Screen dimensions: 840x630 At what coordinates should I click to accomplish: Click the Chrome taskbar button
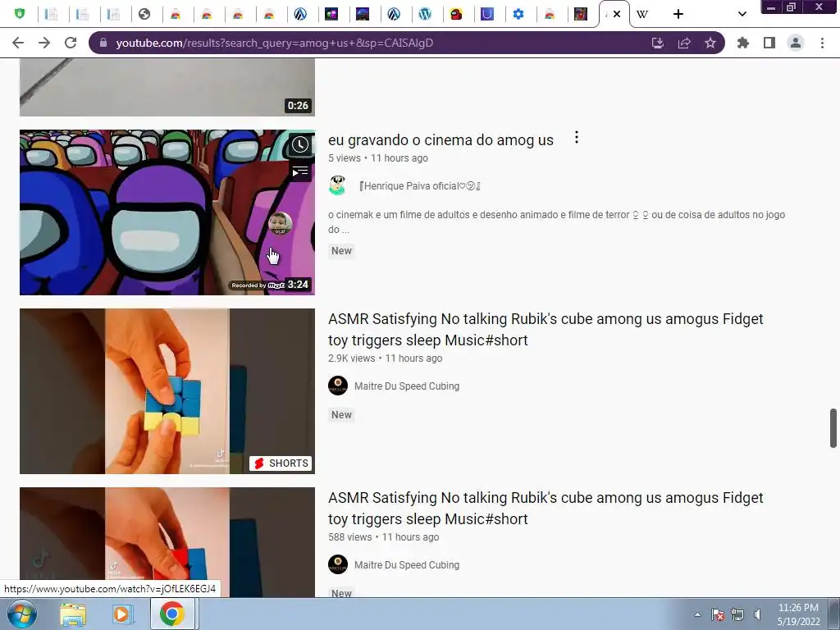pos(172,614)
